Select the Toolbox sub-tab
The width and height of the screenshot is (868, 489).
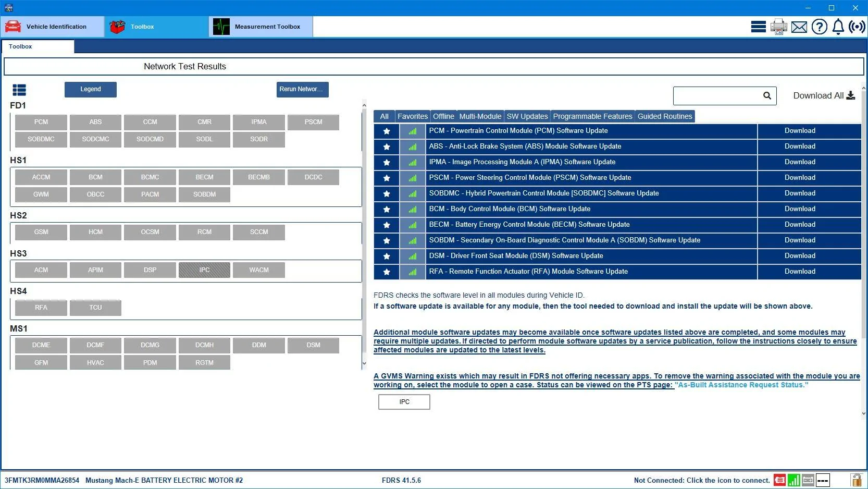[38, 46]
